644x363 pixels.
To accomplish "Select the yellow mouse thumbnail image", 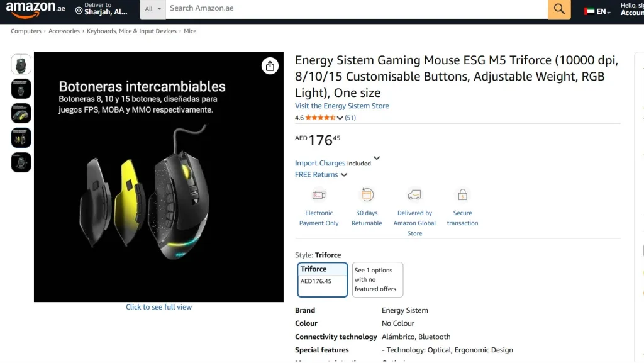I will click(x=21, y=113).
